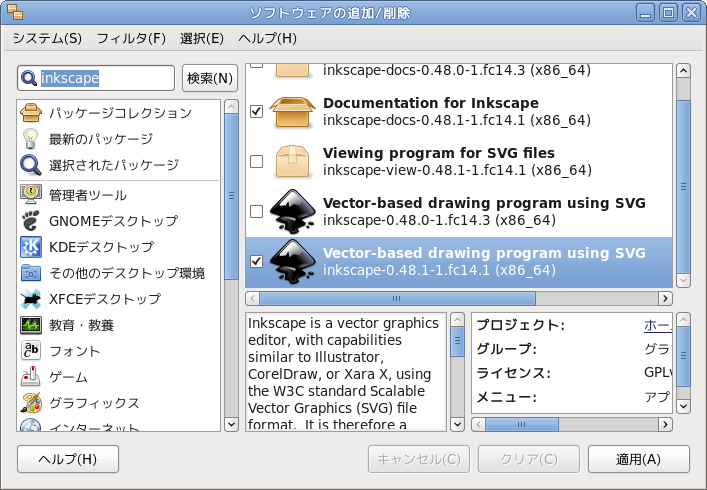Image resolution: width=707 pixels, height=490 pixels.
Task: Select 選択されたパッケージ category
Action: click(x=119, y=165)
